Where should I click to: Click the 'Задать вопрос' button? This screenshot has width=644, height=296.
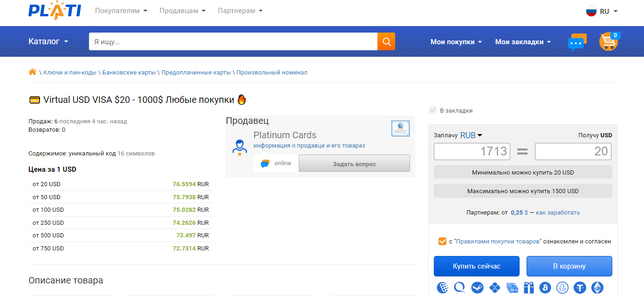[354, 164]
